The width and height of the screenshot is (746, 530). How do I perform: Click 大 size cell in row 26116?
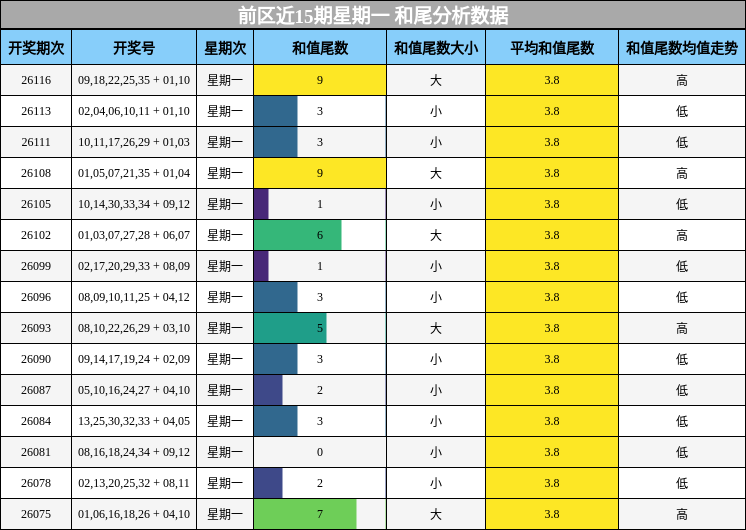tap(436, 80)
